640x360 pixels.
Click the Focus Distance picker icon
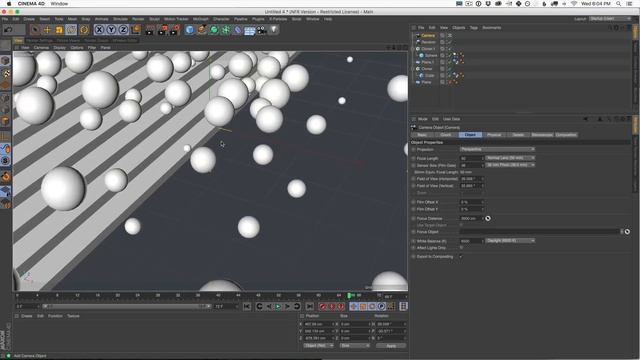click(488, 218)
